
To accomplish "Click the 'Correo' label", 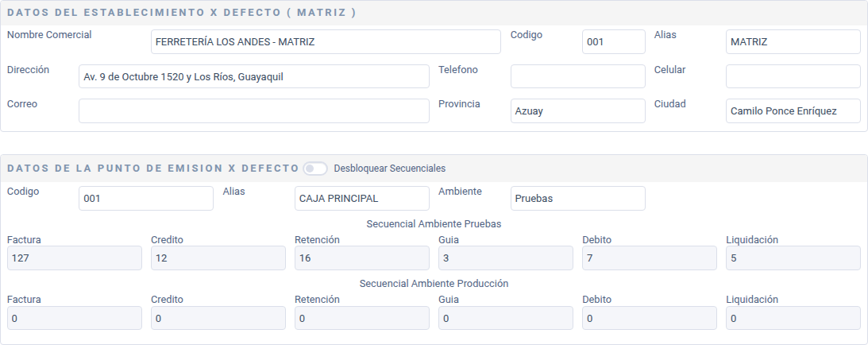I will click(x=22, y=104).
